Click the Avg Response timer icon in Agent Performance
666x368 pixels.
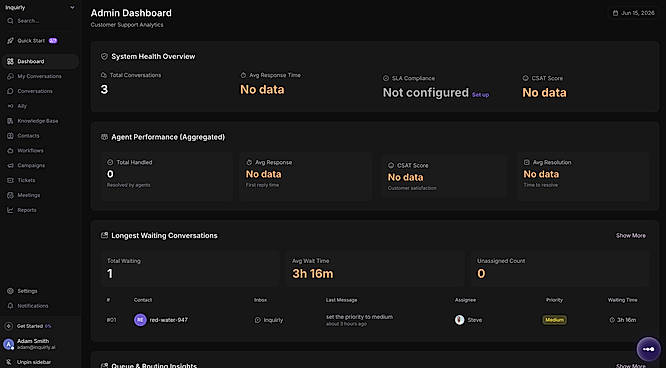249,162
